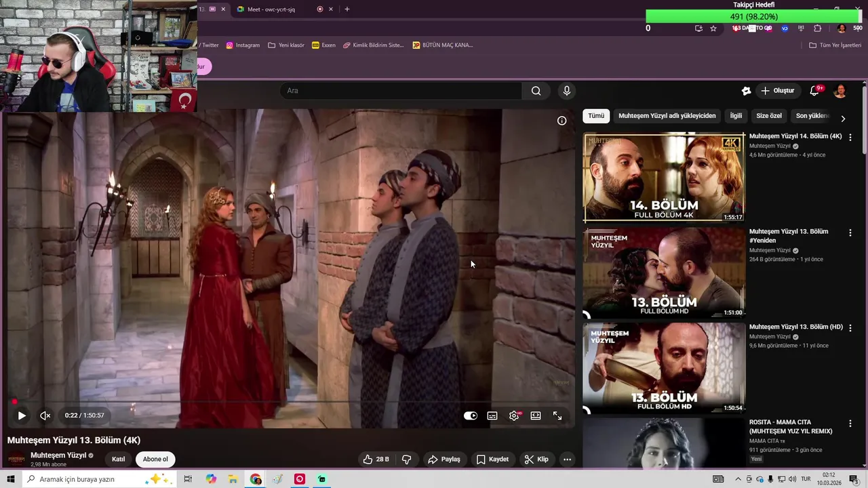868x488 pixels.
Task: Open a new browser tab with plus
Action: (x=347, y=9)
